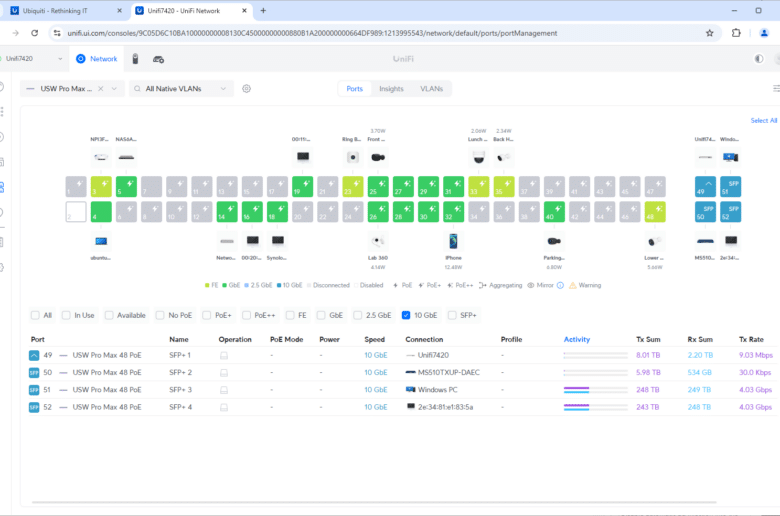The width and height of the screenshot is (780, 516).
Task: Click the Lab 360 camera icon
Action: pos(378,241)
